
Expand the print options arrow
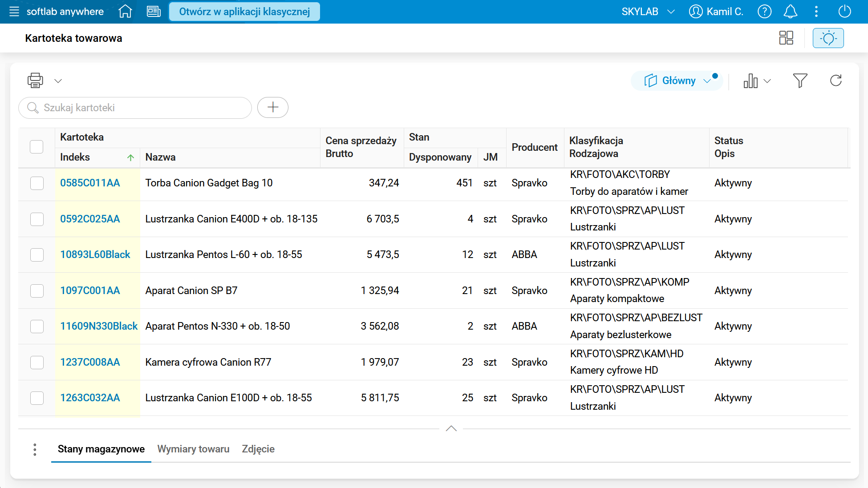pos(58,81)
